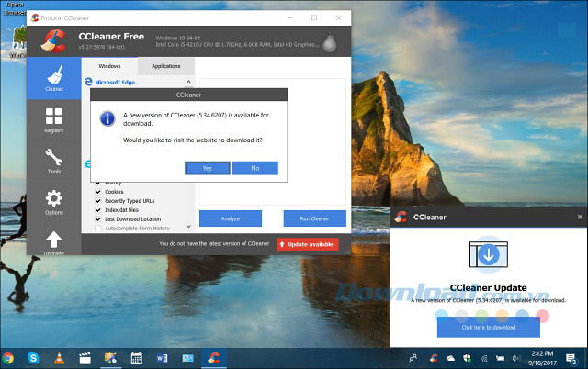Click the CCleaner logo in header
Image resolution: width=588 pixels, height=369 pixels.
(54, 40)
